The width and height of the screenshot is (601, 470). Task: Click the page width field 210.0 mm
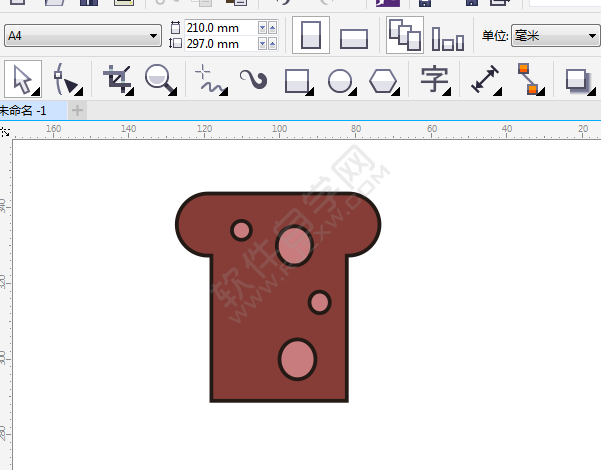click(x=220, y=28)
